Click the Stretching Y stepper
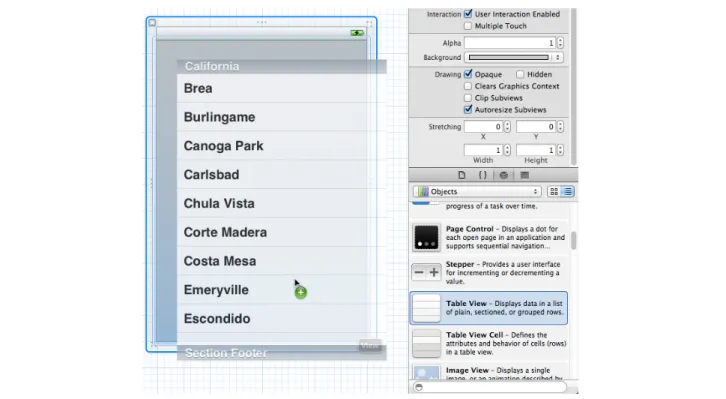Viewport: 726px width, 399px height. (x=560, y=126)
